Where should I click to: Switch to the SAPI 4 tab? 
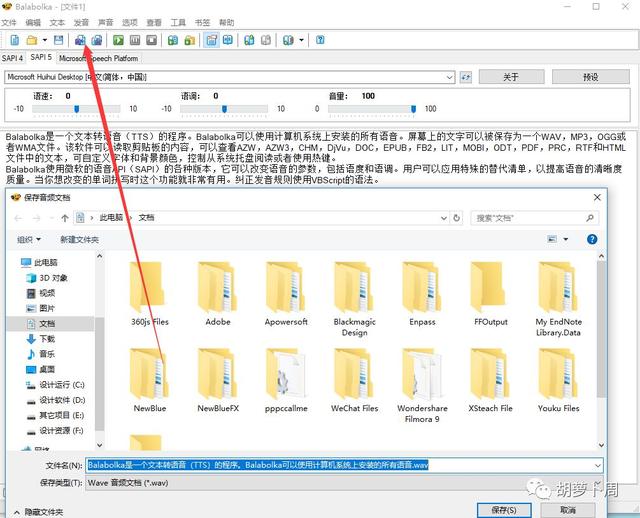coord(12,58)
